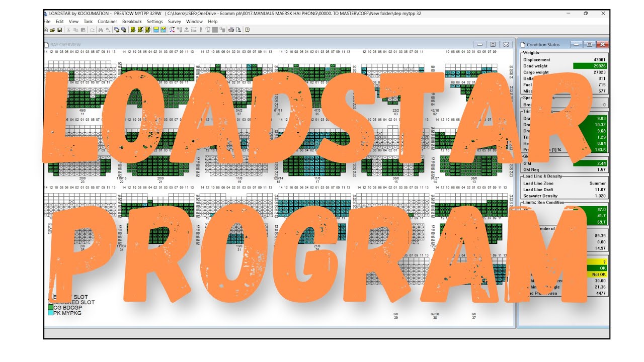Click the first green ship toolbar icon
This screenshot has width=644, height=362.
(x=133, y=30)
